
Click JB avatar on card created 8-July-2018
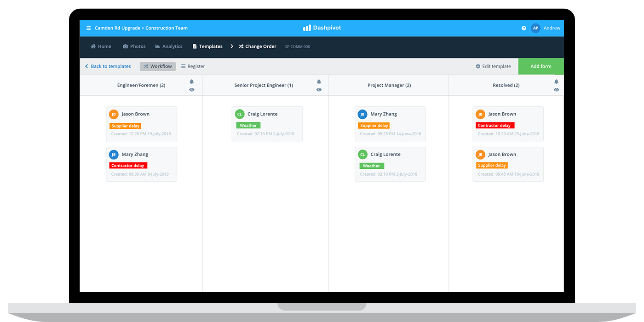pyautogui.click(x=114, y=155)
